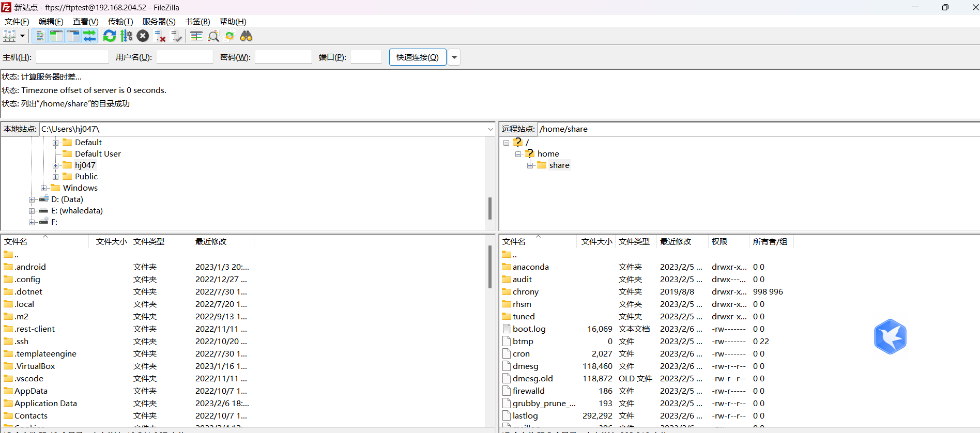
Task: Sort local files by 文件名 header
Action: (x=45, y=242)
